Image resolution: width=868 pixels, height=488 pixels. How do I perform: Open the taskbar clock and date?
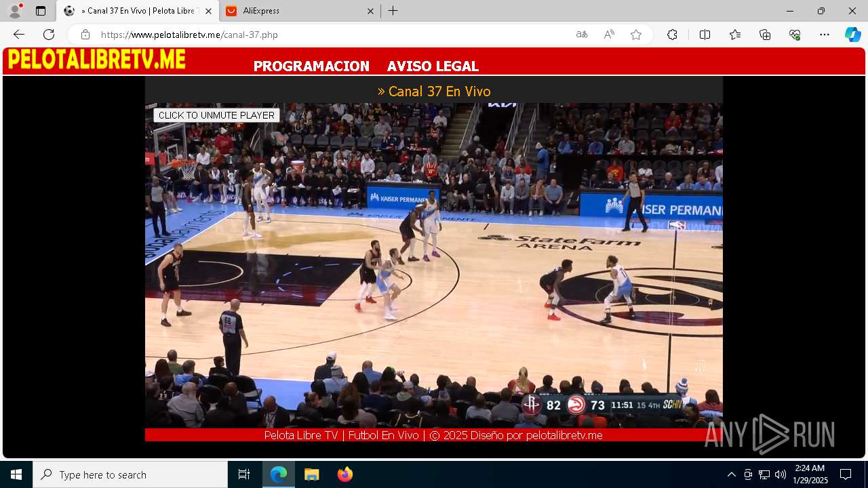(x=810, y=474)
